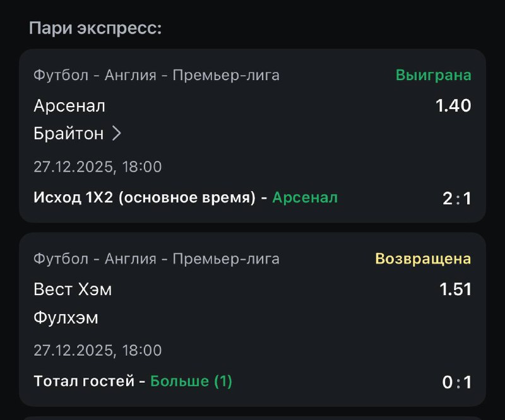Select the Вест Хэм team name
Screen dimensions: 505x420
[73, 289]
